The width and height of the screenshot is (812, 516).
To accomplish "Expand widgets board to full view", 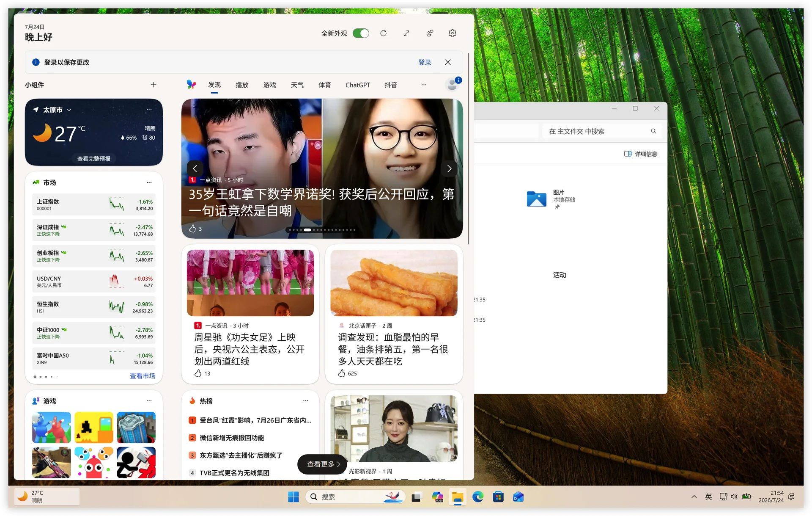I will pos(406,33).
